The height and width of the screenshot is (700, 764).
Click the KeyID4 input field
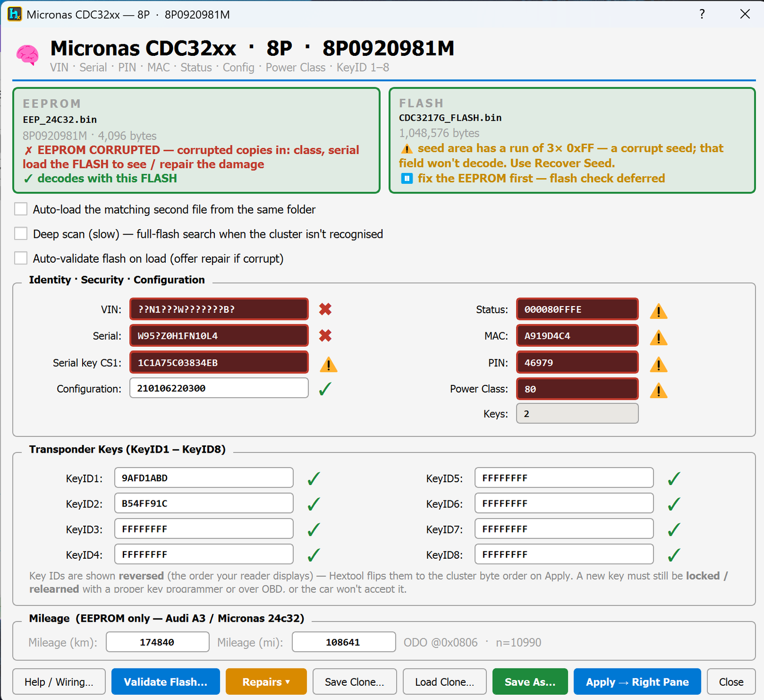(x=204, y=554)
